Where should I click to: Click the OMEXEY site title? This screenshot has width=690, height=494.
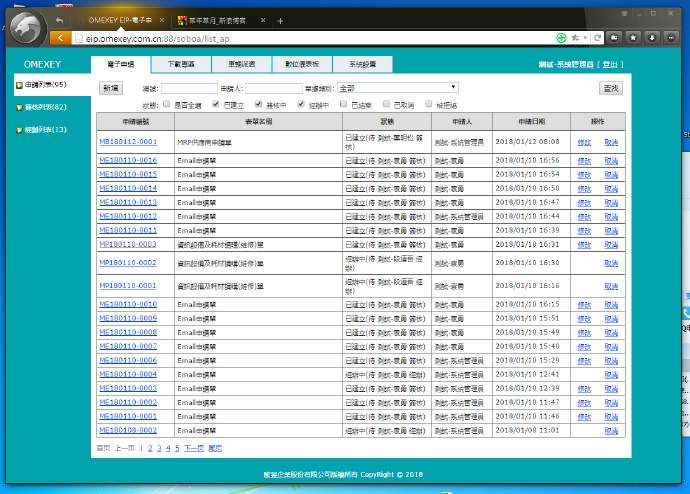pyautogui.click(x=42, y=64)
